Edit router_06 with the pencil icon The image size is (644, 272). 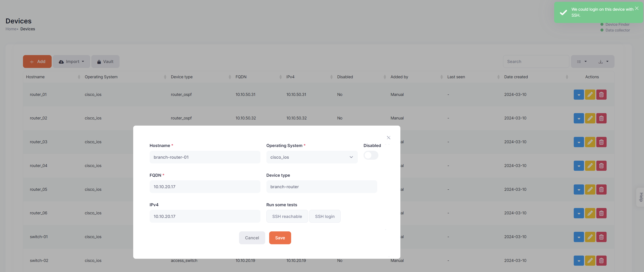(x=590, y=213)
